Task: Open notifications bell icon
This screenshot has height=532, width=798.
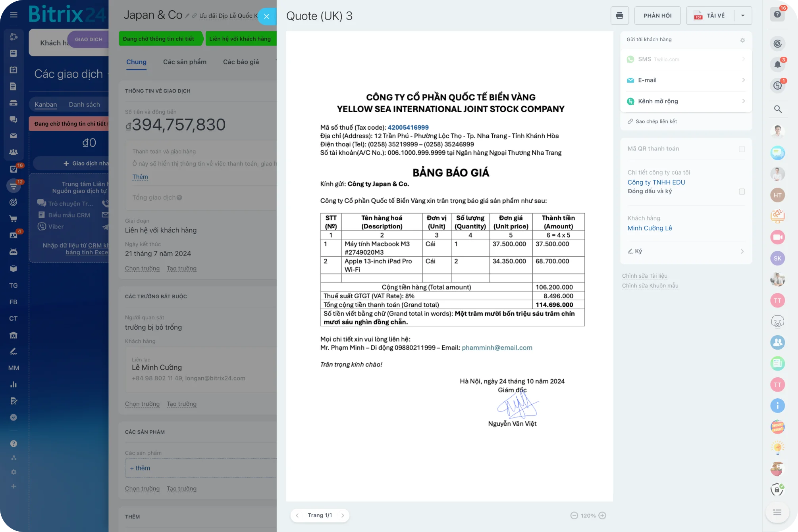Action: (x=777, y=65)
